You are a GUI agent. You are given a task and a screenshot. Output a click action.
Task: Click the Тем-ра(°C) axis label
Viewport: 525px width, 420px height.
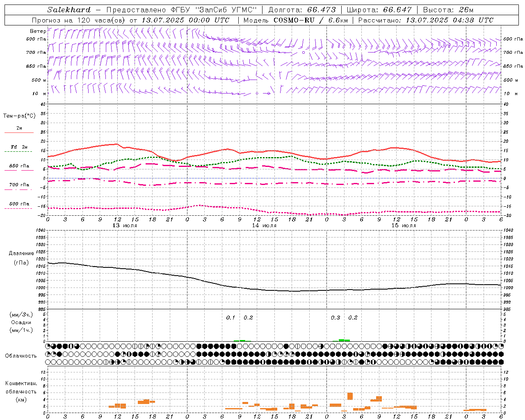[19, 116]
